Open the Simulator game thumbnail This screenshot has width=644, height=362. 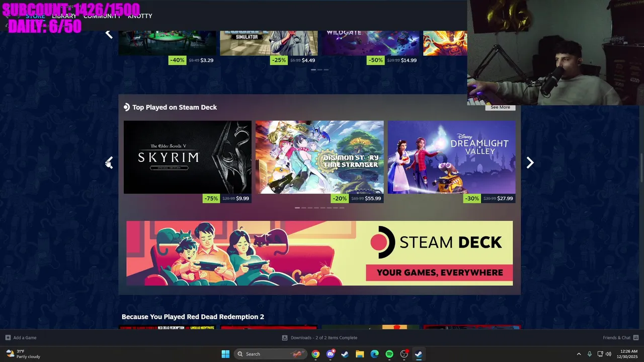tap(269, 43)
